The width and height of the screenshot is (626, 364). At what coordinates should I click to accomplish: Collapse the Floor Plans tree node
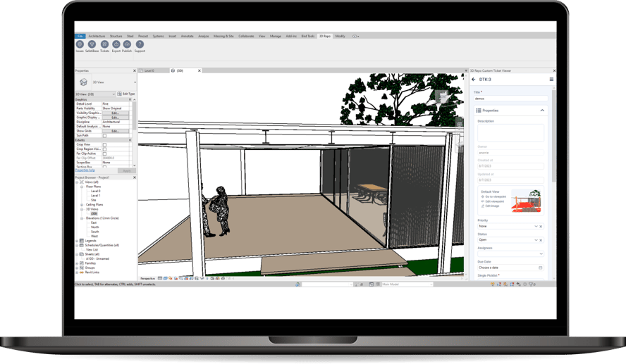tap(82, 187)
